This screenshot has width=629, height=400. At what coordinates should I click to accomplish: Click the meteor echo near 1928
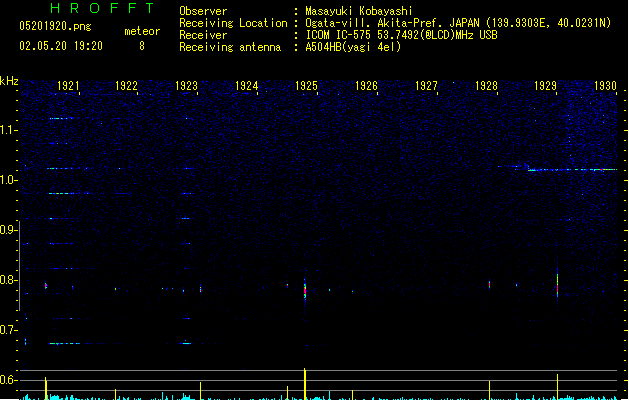(x=489, y=284)
